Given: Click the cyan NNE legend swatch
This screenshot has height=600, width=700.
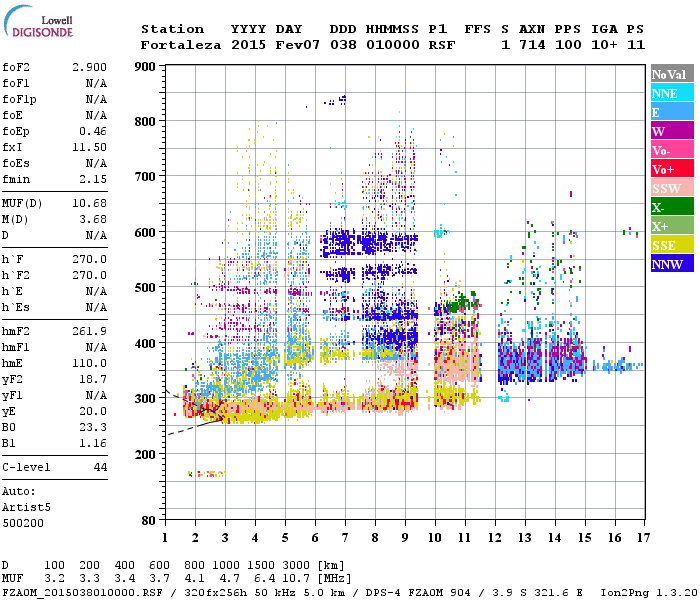Looking at the screenshot, I should [669, 93].
